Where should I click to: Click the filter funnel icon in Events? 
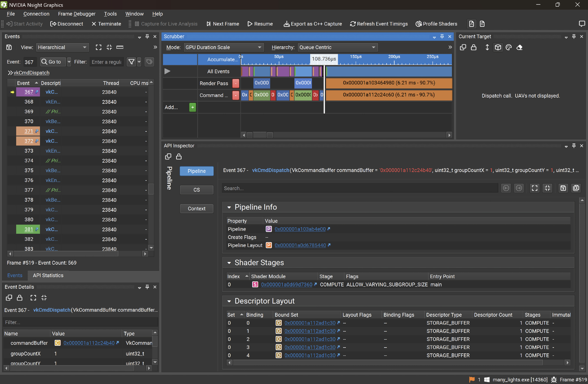tap(131, 62)
